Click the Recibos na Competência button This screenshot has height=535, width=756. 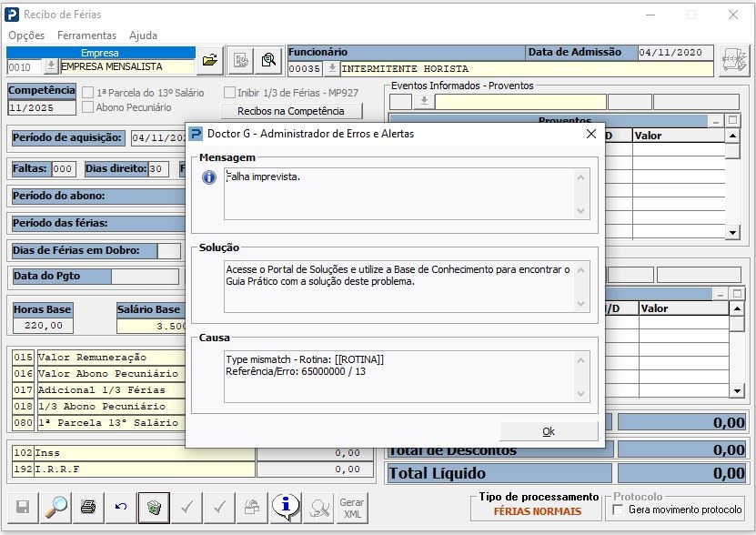pyautogui.click(x=290, y=111)
